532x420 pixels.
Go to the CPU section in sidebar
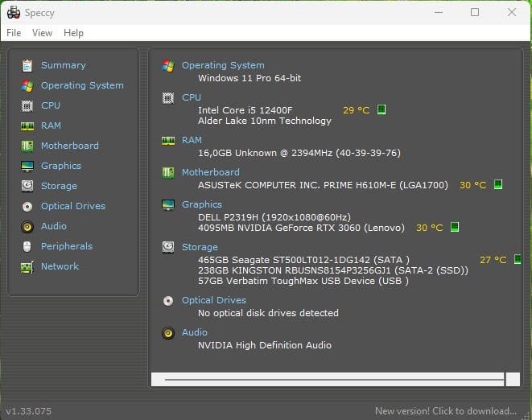click(x=51, y=105)
